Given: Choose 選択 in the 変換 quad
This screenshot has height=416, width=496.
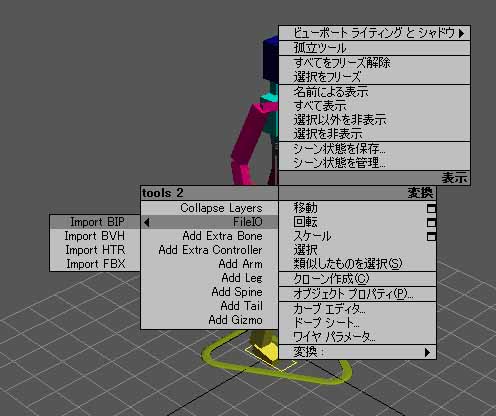Looking at the screenshot, I should click(357, 250).
